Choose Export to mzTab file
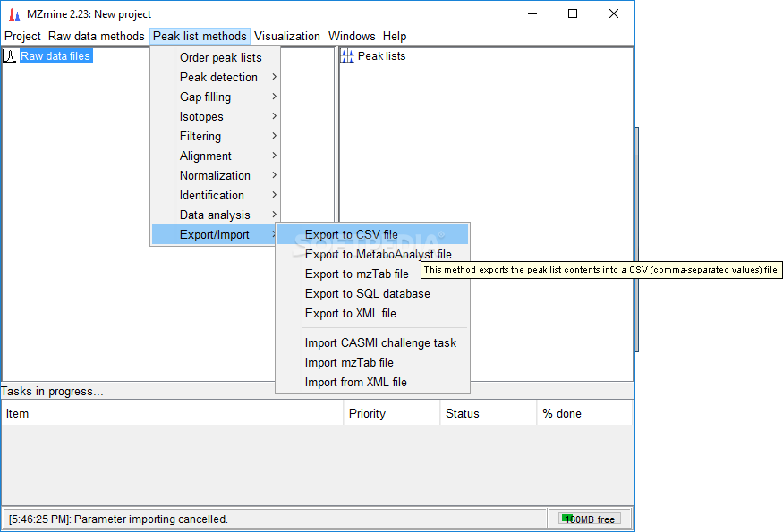The height and width of the screenshot is (532, 783). tap(357, 274)
